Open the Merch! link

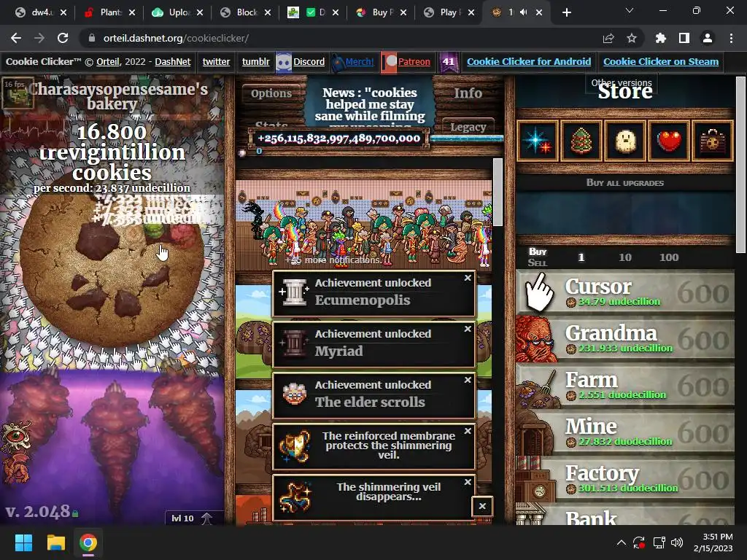point(359,61)
